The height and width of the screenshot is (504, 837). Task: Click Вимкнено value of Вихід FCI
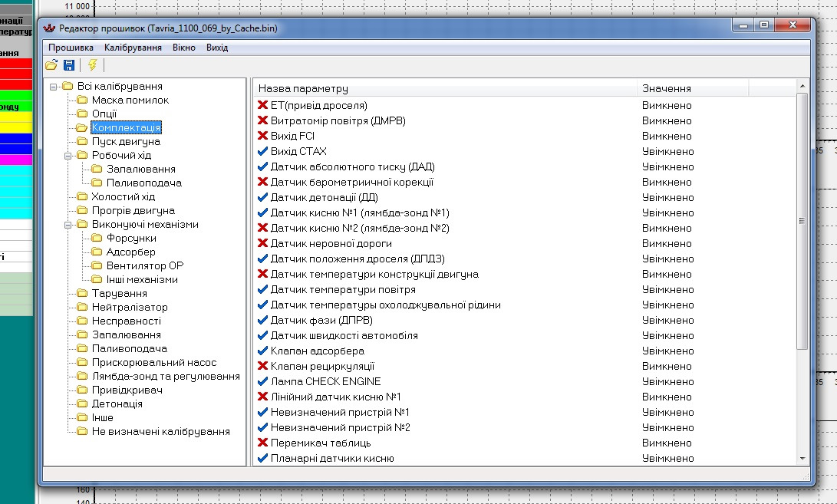[x=667, y=136]
